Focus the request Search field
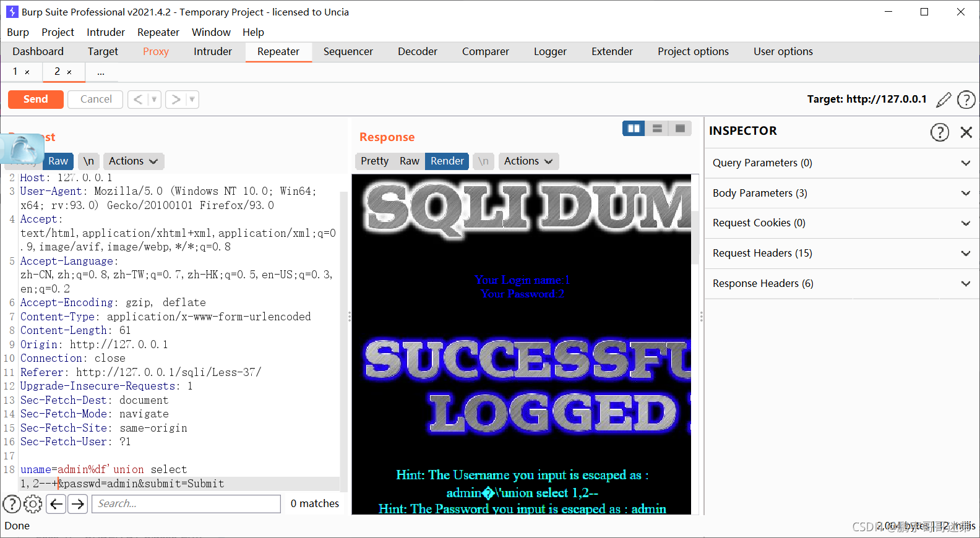This screenshot has width=980, height=538. click(186, 504)
